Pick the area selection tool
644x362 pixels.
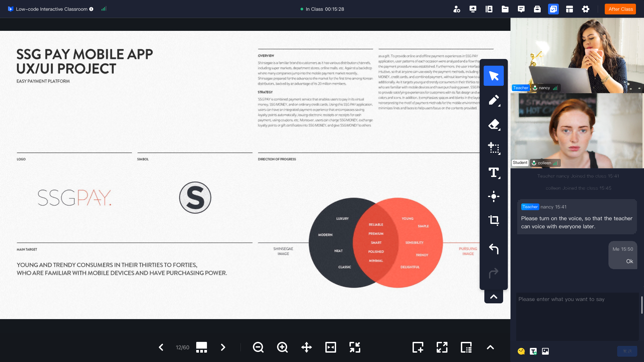(494, 148)
